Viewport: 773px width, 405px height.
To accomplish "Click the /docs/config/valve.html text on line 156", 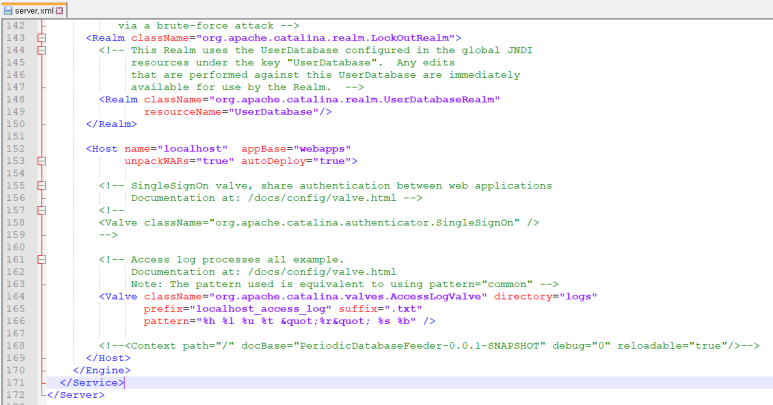I will click(322, 198).
